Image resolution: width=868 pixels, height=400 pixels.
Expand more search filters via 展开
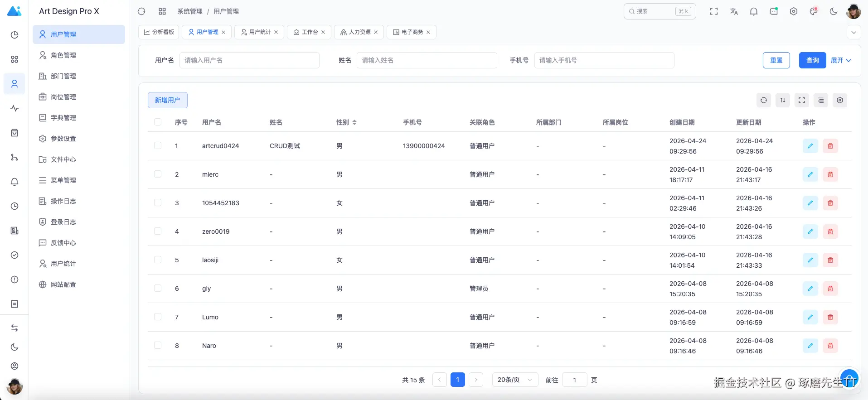(x=841, y=60)
